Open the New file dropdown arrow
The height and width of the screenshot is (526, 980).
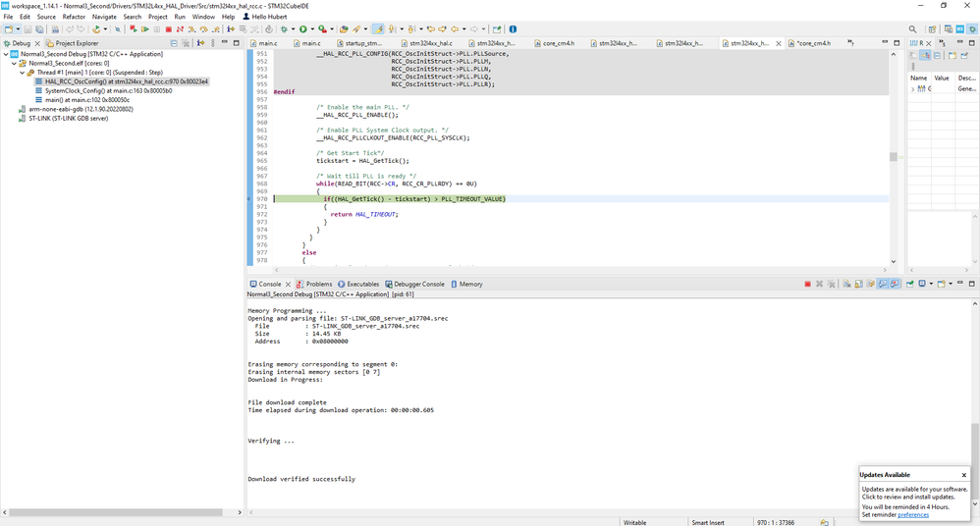17,29
